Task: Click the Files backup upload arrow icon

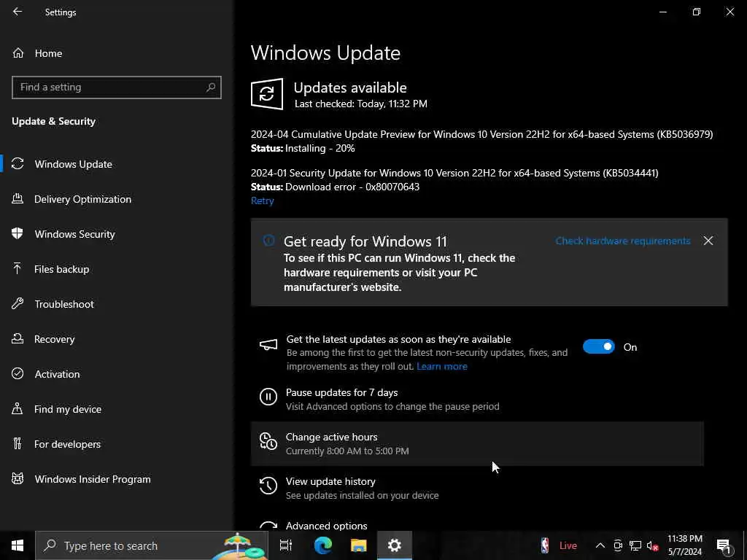Action: [18, 268]
